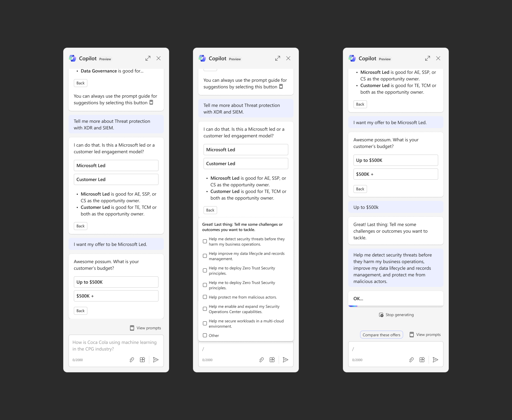The image size is (512, 420).
Task: Click the send arrow in left panel
Action: point(156,360)
